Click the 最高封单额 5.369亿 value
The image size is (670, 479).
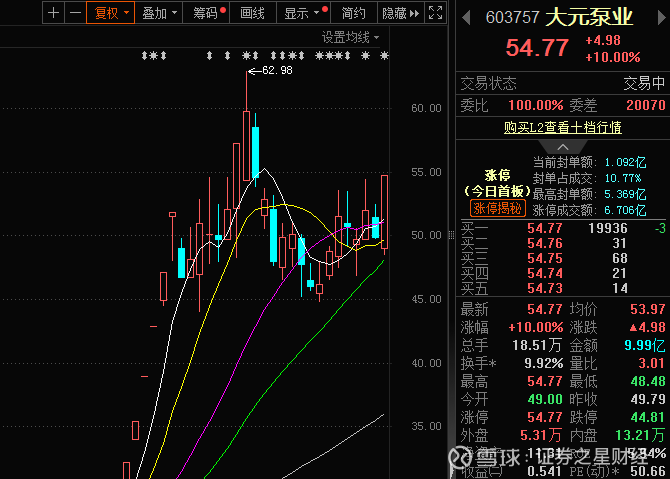(x=625, y=194)
